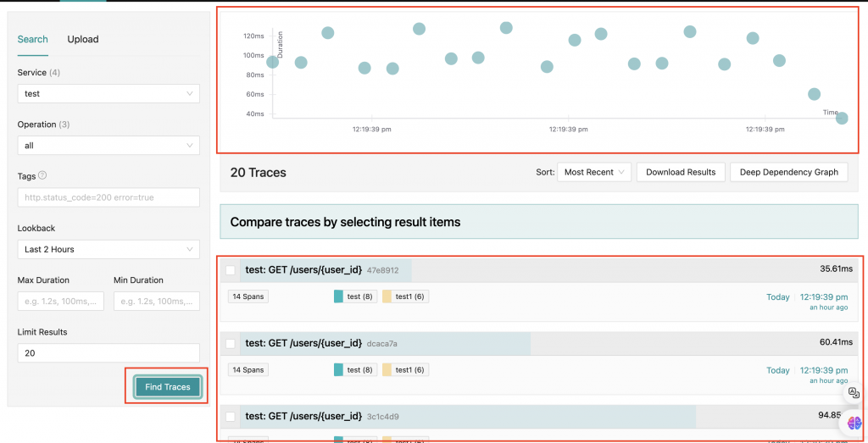Select the Search tab
Viewport: 868px width, 443px height.
click(x=33, y=39)
